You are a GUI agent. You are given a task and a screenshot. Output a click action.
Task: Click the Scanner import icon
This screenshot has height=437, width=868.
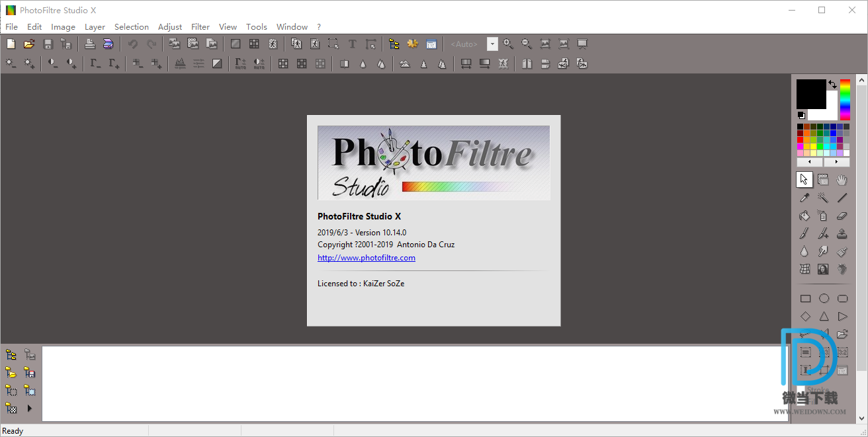point(108,44)
